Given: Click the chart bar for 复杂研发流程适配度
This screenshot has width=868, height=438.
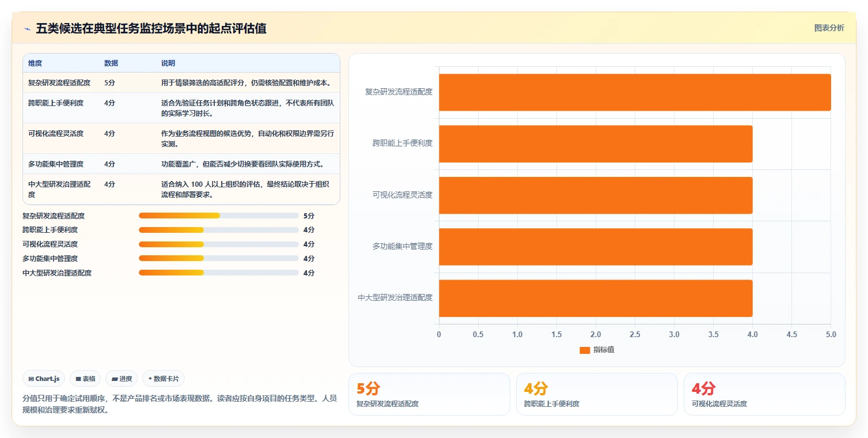Looking at the screenshot, I should click(x=635, y=92).
